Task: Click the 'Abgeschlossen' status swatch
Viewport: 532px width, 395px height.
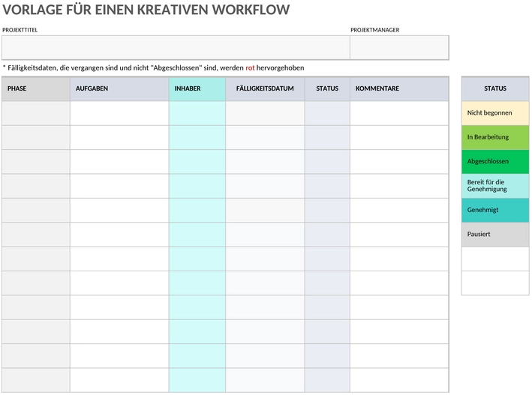Action: click(x=495, y=162)
